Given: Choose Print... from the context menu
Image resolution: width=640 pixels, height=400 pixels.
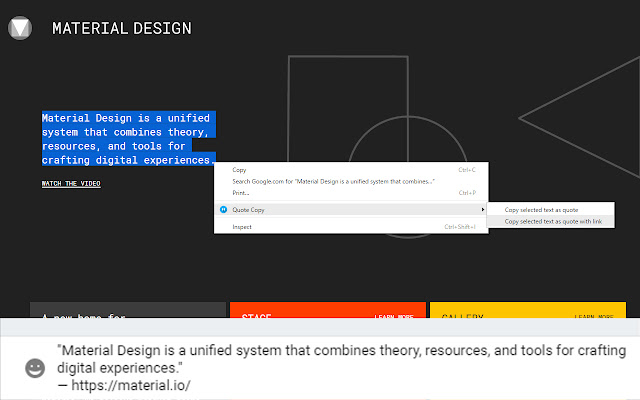Looking at the screenshot, I should pos(351,193).
